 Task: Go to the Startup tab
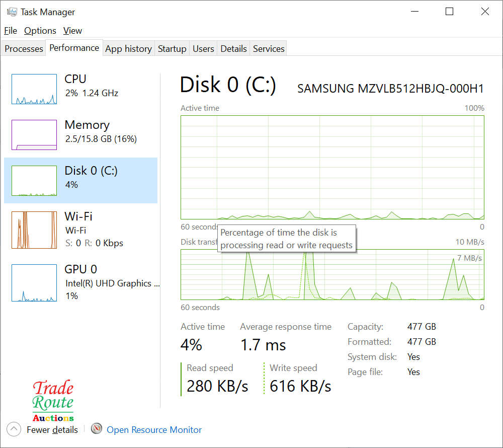[172, 49]
